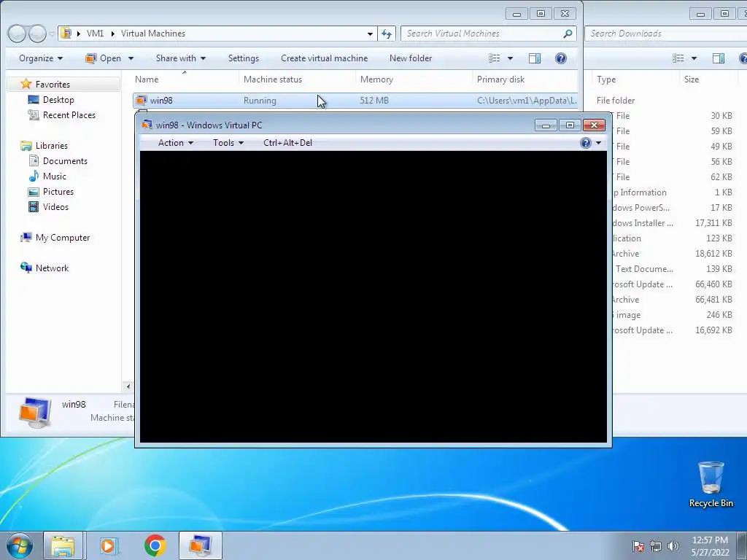Viewport: 747px width, 560px height.
Task: Open Desktop in navigation pane
Action: tap(58, 99)
